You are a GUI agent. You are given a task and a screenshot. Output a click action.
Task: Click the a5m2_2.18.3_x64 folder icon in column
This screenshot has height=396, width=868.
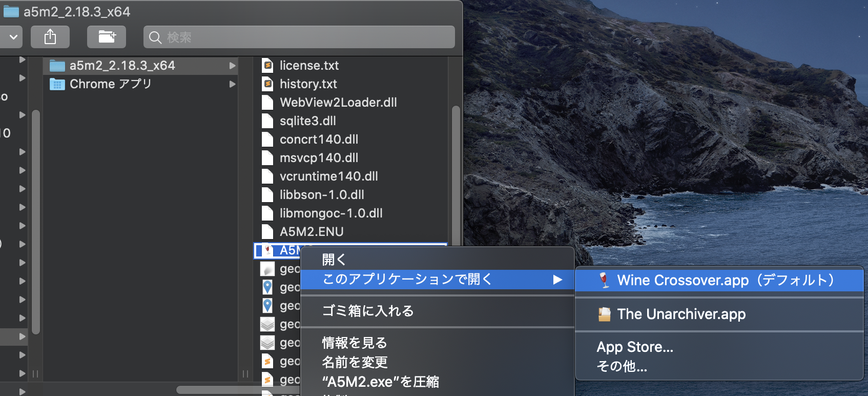pos(57,66)
